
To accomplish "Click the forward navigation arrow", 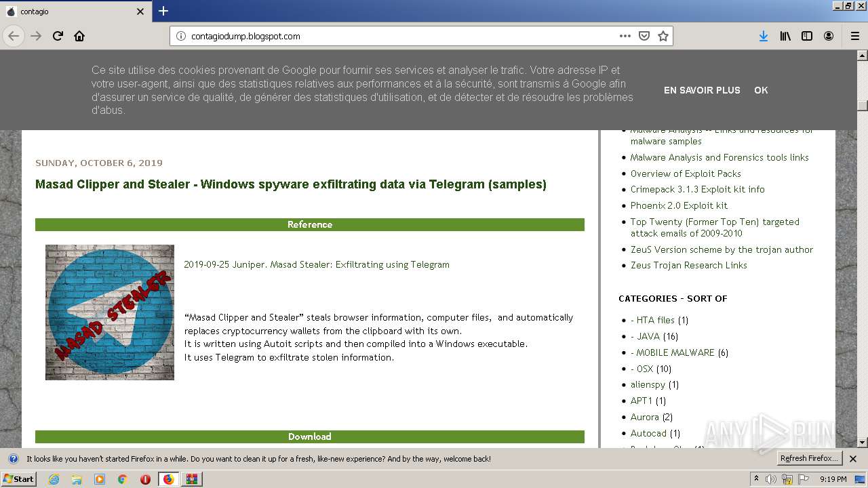I will [36, 36].
